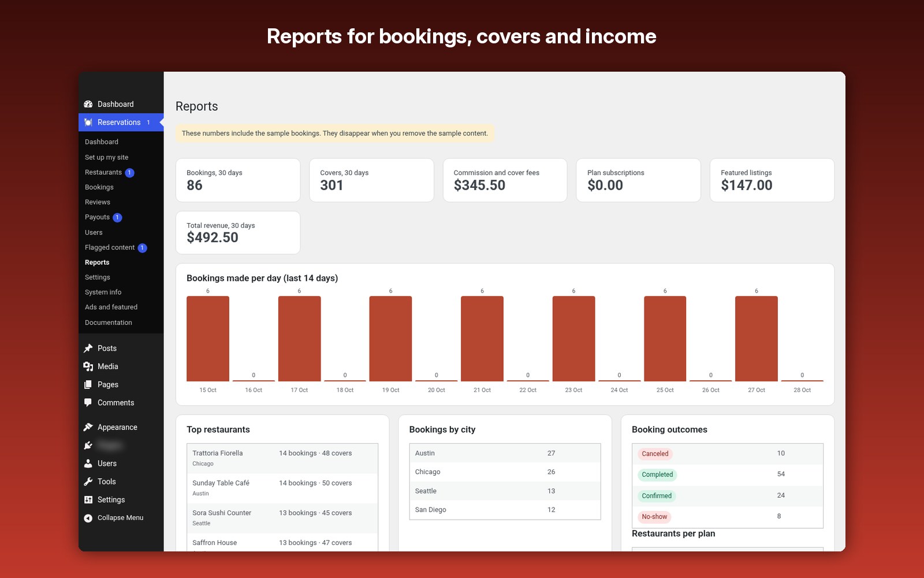Click the Collapse Menu arrow icon
Image resolution: width=924 pixels, height=578 pixels.
[88, 518]
